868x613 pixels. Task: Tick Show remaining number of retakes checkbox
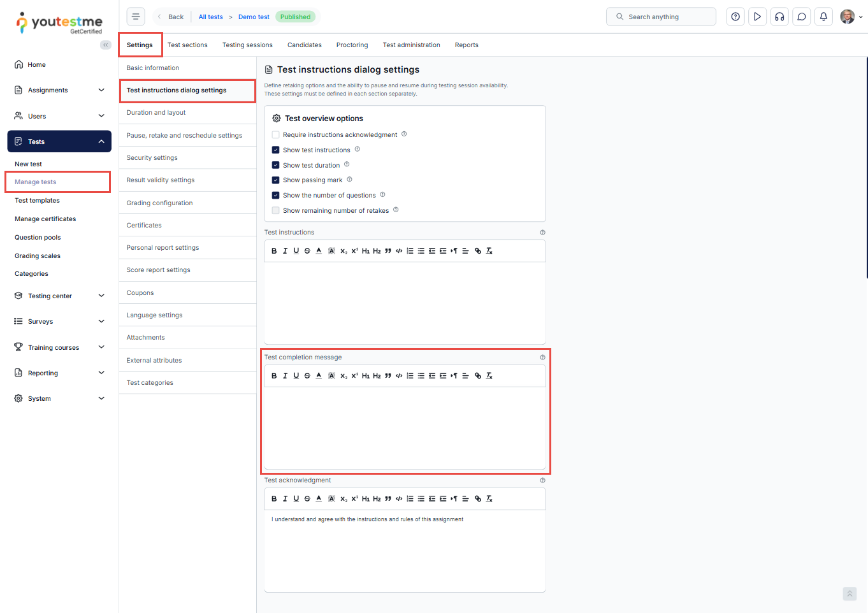click(275, 210)
